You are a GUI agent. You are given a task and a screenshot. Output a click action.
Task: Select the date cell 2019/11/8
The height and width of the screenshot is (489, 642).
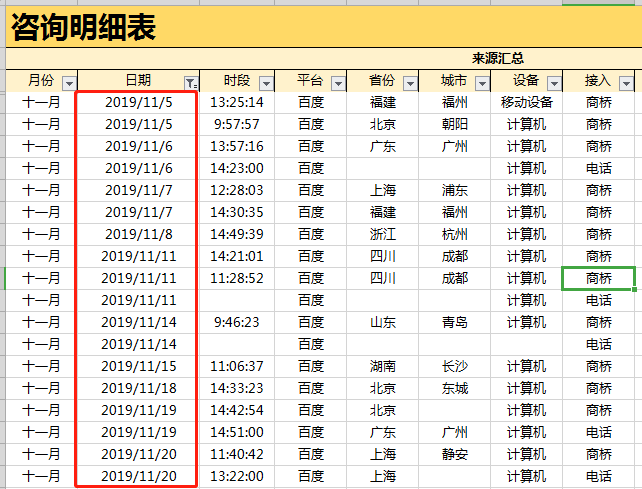138,234
